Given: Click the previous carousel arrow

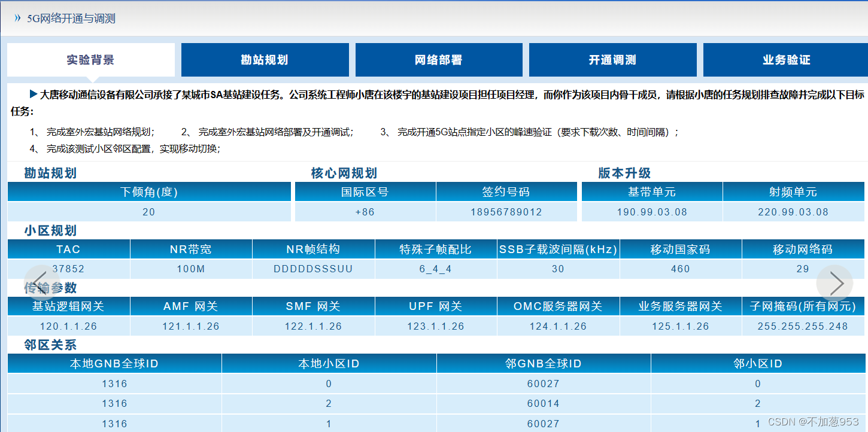Looking at the screenshot, I should click(41, 282).
